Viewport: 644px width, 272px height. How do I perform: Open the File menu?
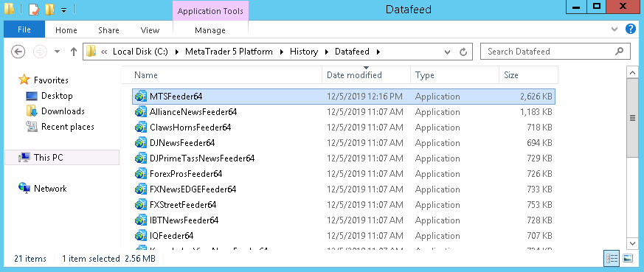(x=24, y=30)
